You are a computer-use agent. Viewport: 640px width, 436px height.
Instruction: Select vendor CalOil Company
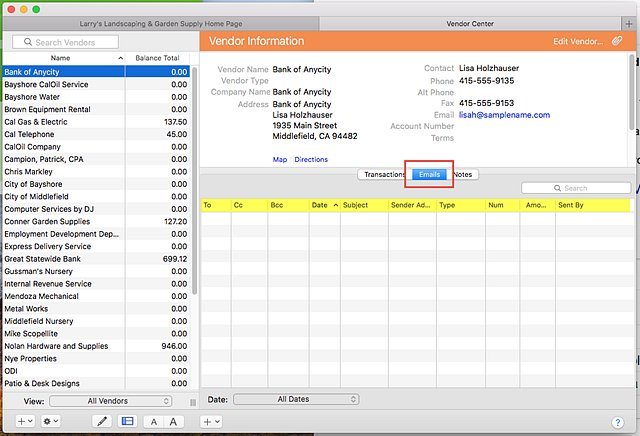point(96,147)
